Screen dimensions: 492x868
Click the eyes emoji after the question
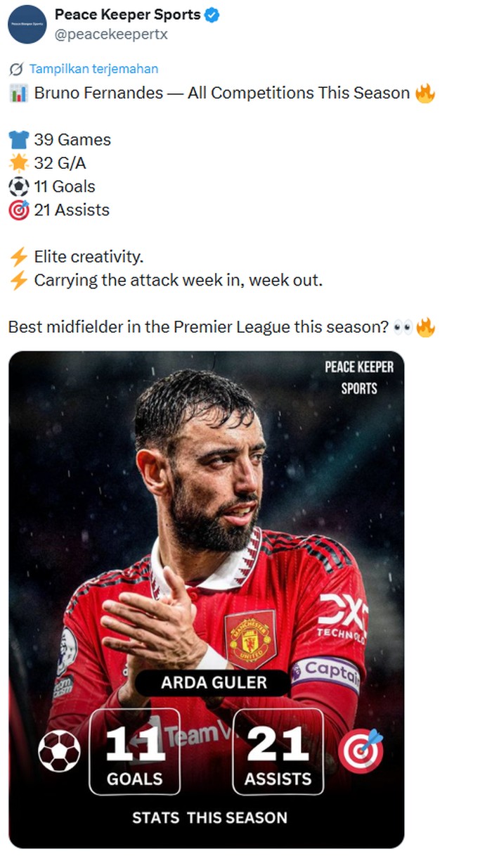[x=403, y=327]
